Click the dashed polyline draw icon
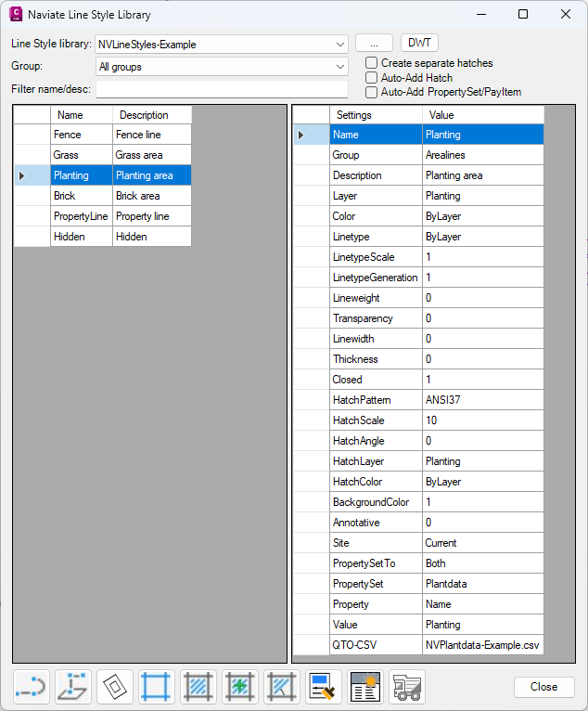Viewport: 588px width, 711px height. click(30, 687)
